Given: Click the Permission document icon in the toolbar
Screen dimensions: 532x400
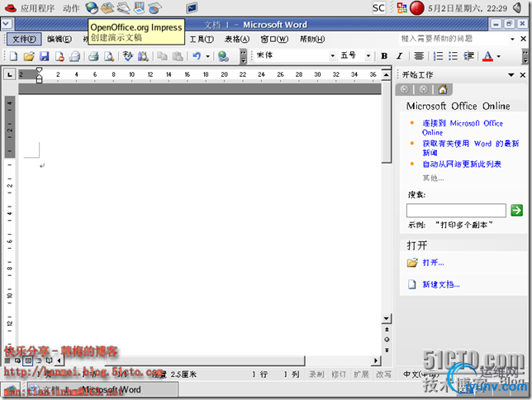Looking at the screenshot, I should tap(59, 56).
